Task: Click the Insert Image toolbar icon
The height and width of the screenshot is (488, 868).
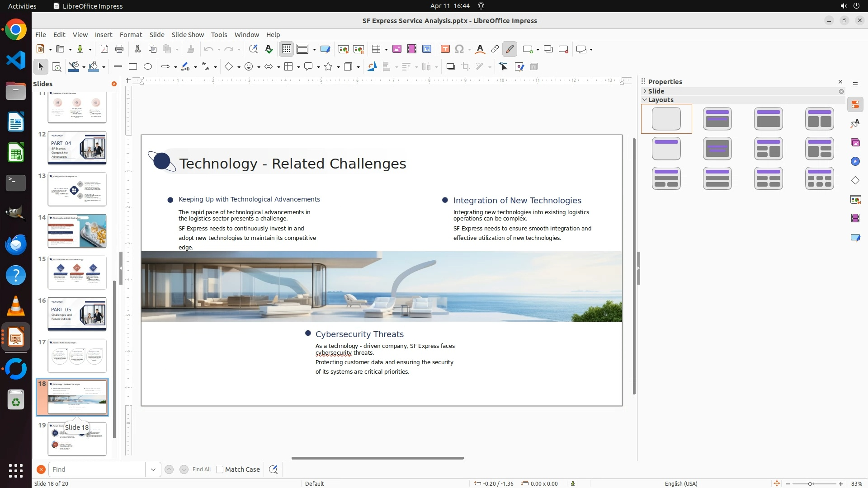Action: 396,49
